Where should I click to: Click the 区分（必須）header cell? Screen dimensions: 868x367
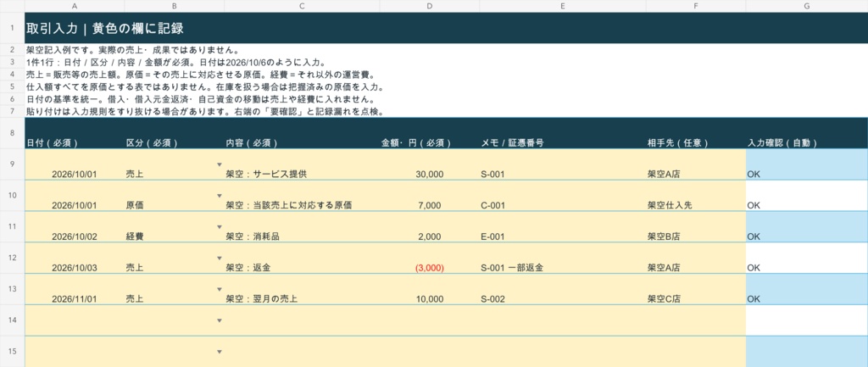coord(175,133)
